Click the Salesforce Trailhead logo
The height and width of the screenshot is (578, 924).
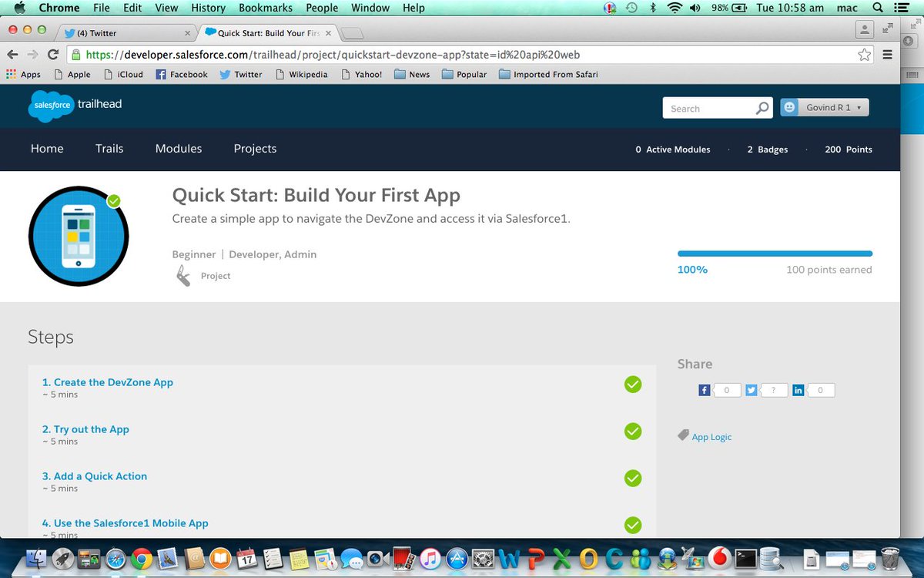[x=75, y=106]
